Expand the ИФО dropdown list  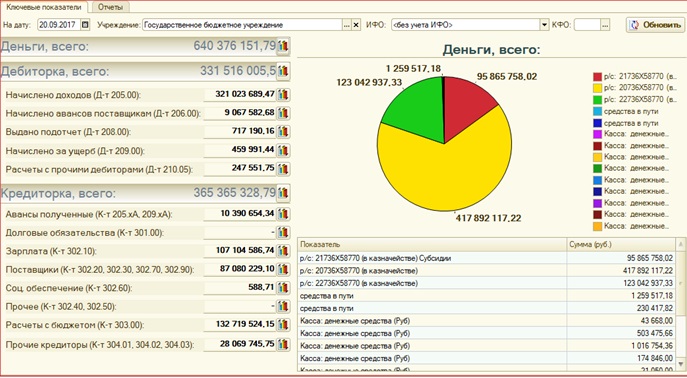point(544,25)
